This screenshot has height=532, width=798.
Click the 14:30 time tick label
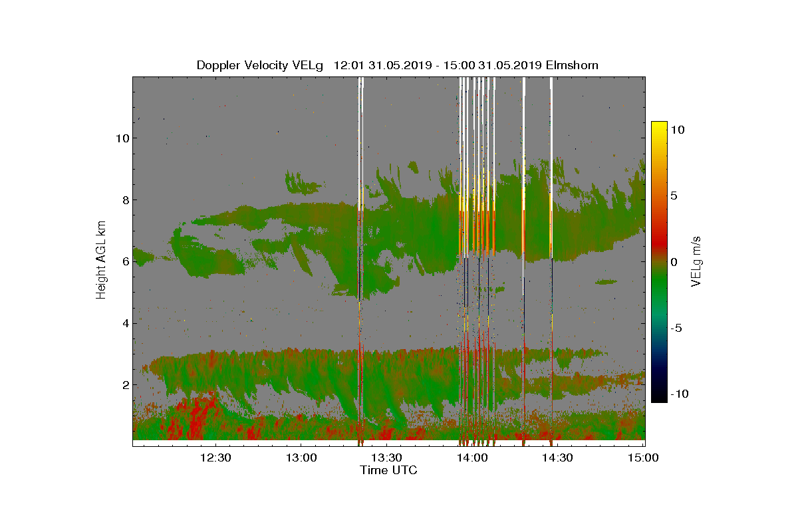tap(557, 458)
